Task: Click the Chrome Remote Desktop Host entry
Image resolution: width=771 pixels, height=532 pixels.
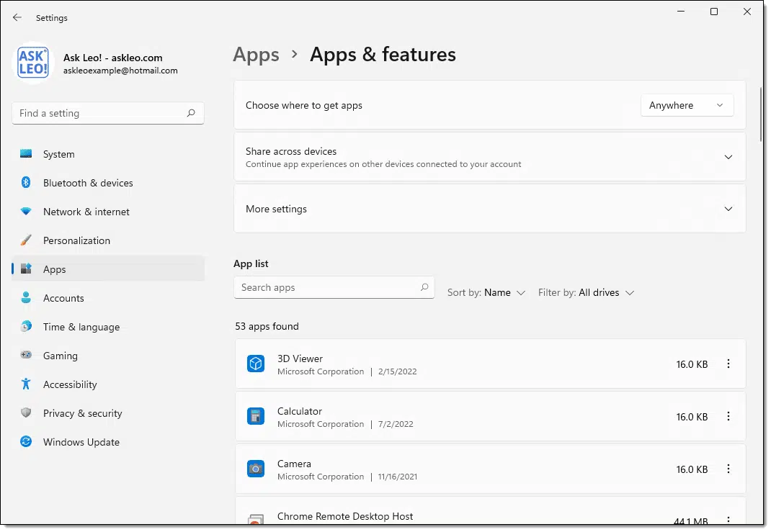Action: pos(491,511)
